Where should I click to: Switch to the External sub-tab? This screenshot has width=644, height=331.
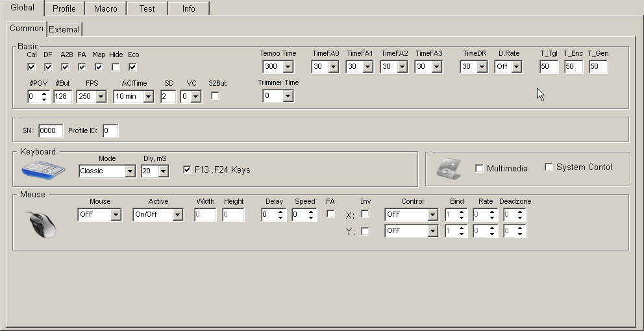(x=64, y=29)
